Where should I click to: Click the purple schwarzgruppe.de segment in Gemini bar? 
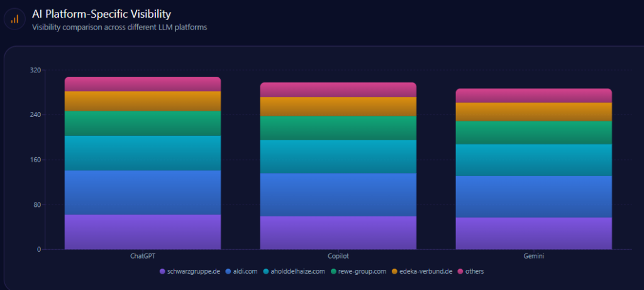pos(534,233)
